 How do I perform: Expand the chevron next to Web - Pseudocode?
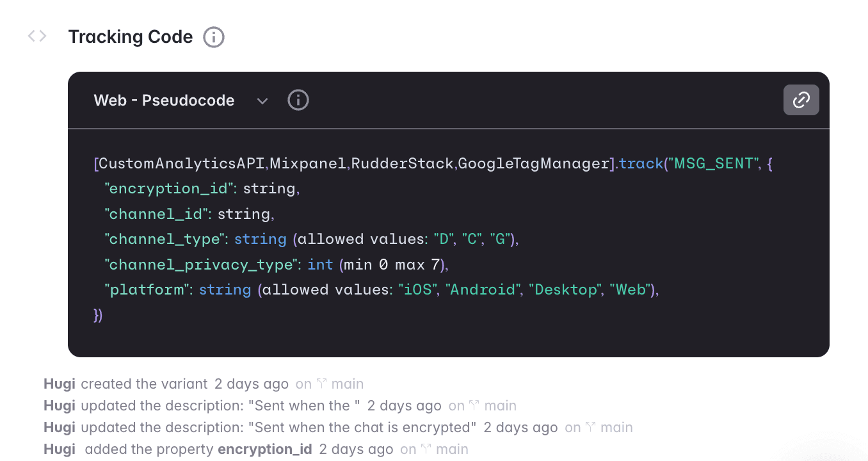pyautogui.click(x=262, y=101)
